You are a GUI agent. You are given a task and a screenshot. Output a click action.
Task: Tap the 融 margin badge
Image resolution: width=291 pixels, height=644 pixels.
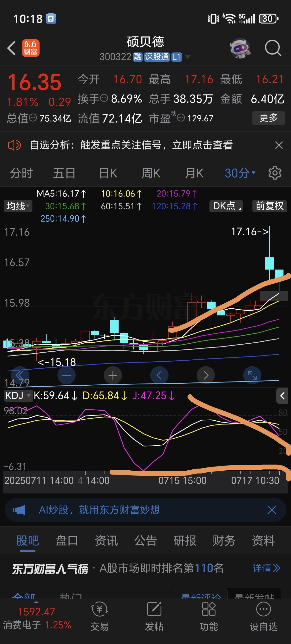[x=138, y=57]
